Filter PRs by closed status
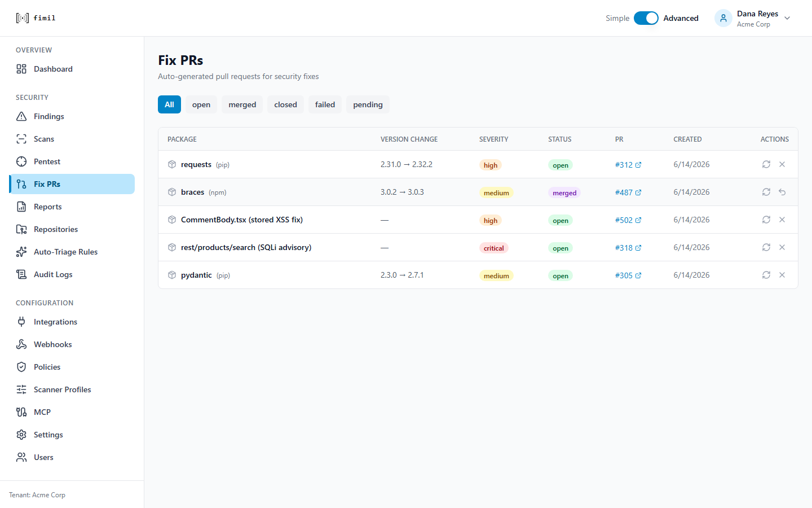The image size is (812, 508). click(x=286, y=104)
